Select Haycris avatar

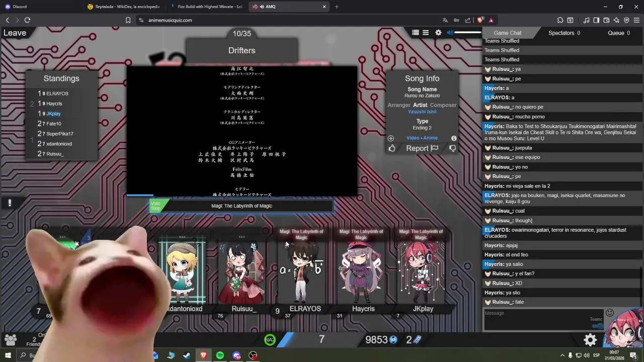coord(361,271)
